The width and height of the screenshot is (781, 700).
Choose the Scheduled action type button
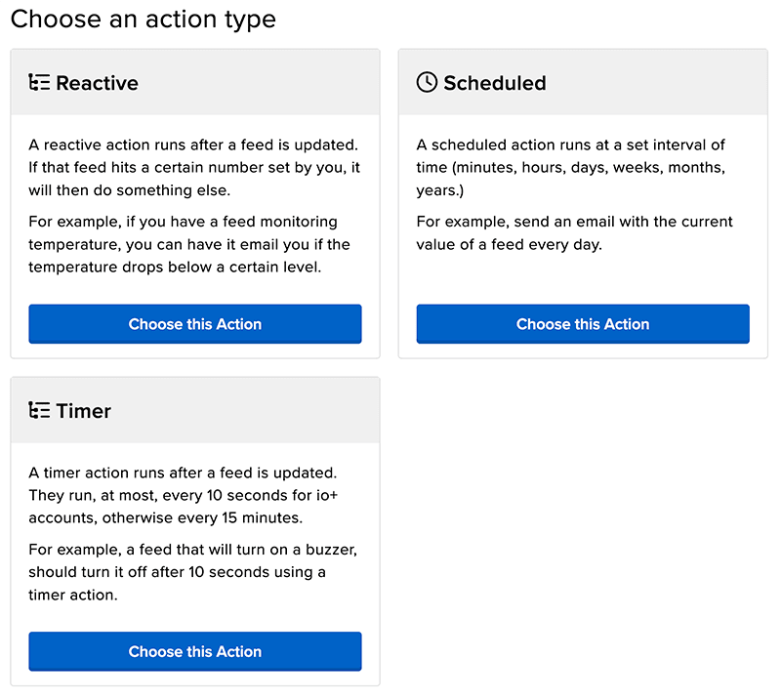pyautogui.click(x=583, y=324)
